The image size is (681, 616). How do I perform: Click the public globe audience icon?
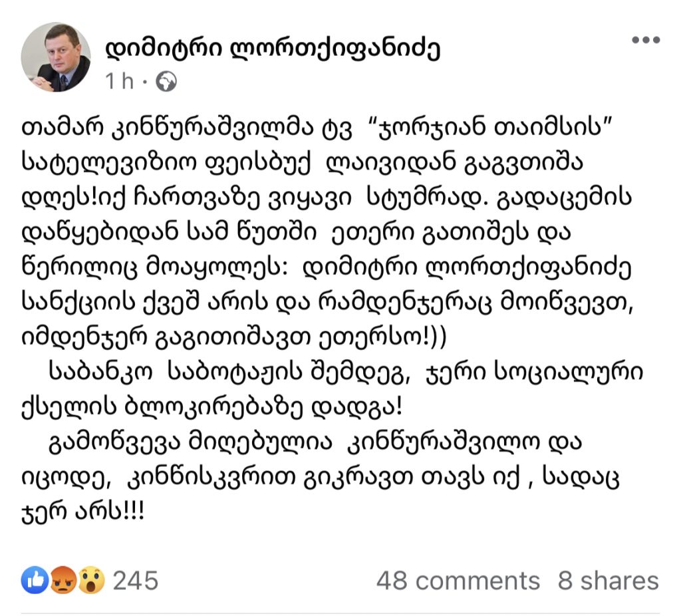point(166,81)
